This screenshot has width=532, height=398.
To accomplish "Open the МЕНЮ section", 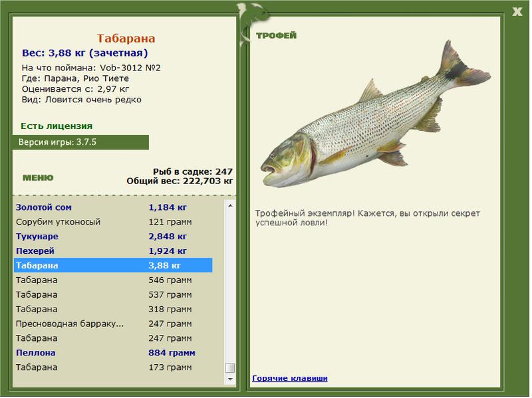I will (38, 178).
